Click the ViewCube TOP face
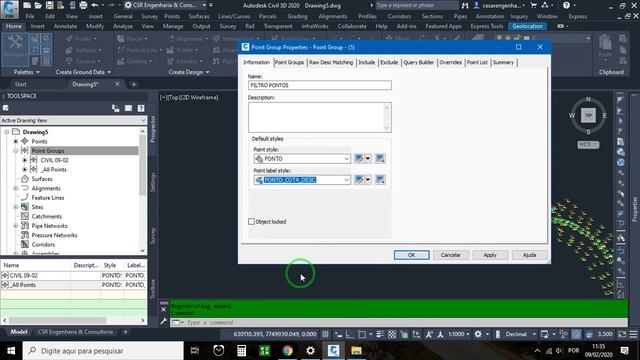 click(x=588, y=116)
